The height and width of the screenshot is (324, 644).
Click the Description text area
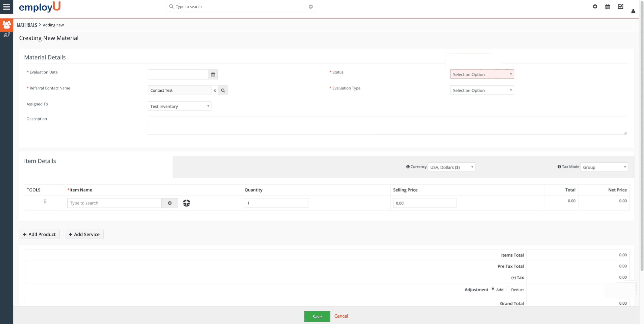point(387,125)
